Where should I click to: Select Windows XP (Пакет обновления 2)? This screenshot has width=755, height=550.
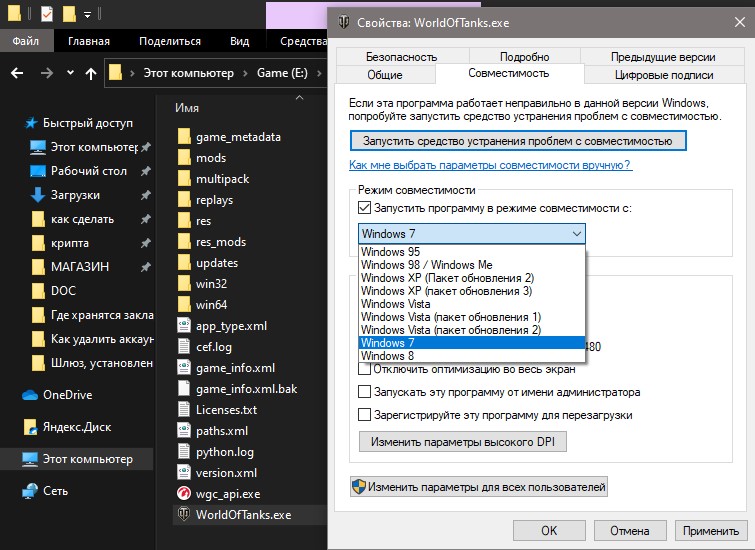click(x=472, y=278)
